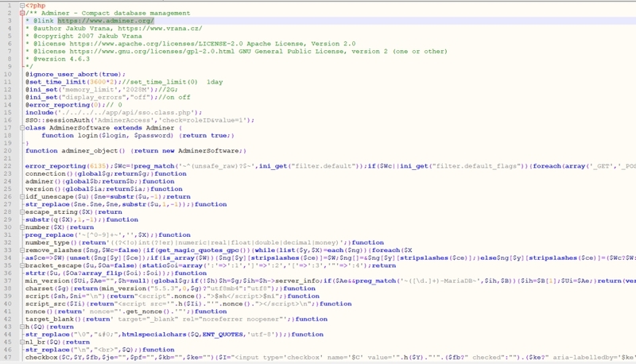636x364 pixels.
Task: Click the '1day' comment text
Action: click(215, 82)
